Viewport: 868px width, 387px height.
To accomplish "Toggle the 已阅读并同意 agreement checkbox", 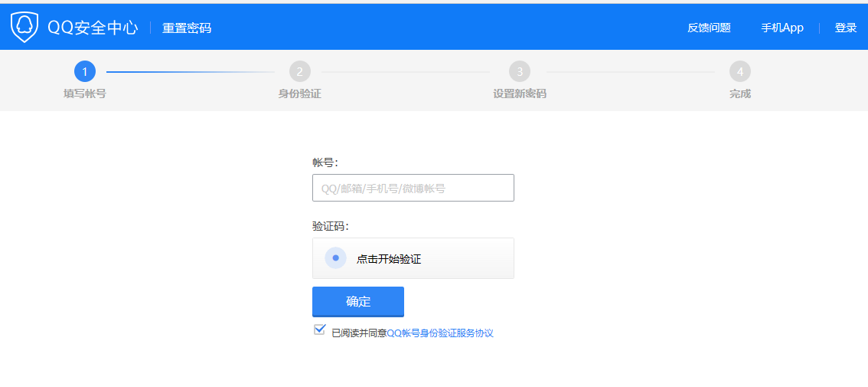I will click(319, 330).
